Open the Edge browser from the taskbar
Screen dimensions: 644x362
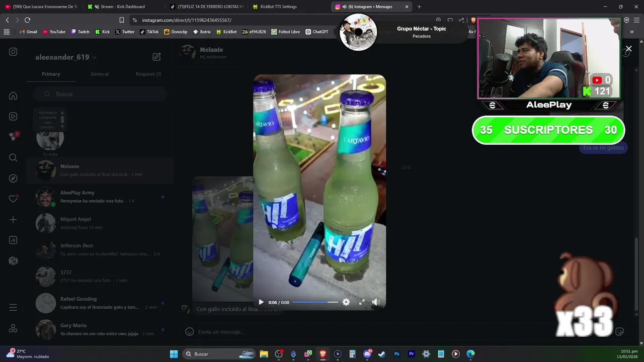[x=470, y=354]
